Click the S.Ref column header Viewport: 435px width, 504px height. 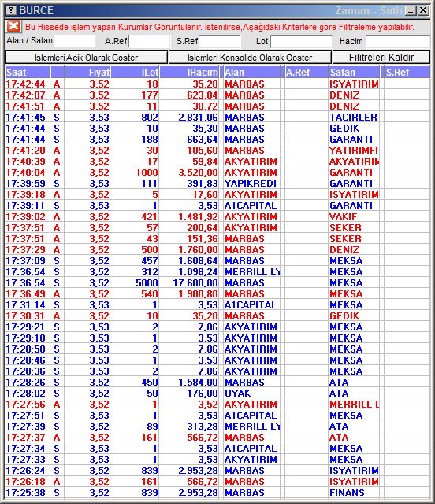point(407,73)
